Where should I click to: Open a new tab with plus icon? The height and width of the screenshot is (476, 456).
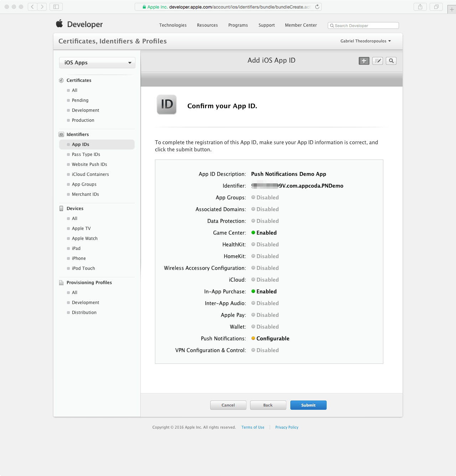coord(452,10)
